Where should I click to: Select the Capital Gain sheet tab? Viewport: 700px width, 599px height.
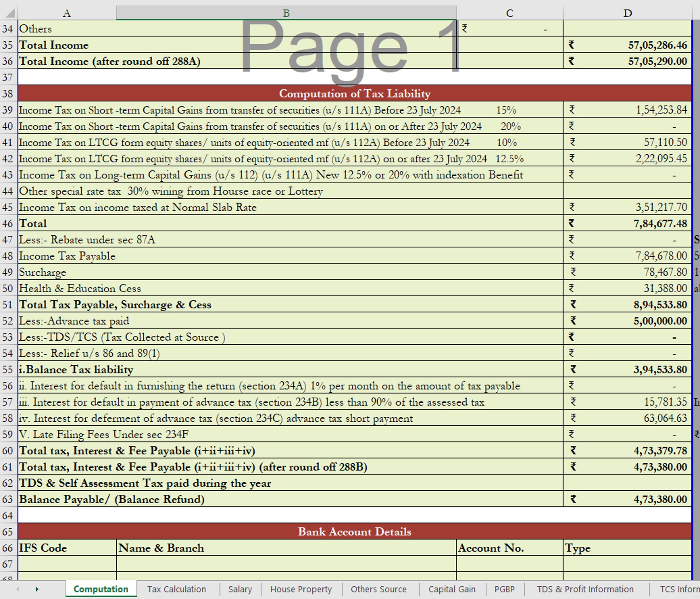coord(452,589)
